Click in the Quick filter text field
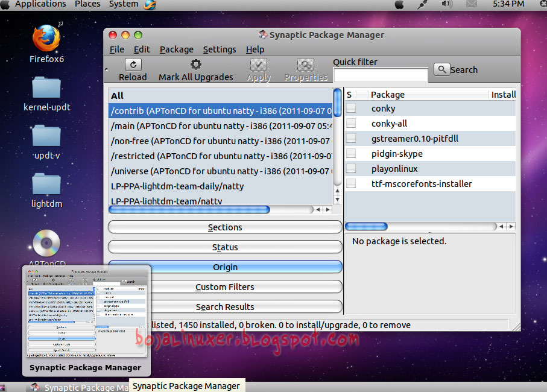This screenshot has width=547, height=392. pos(381,75)
